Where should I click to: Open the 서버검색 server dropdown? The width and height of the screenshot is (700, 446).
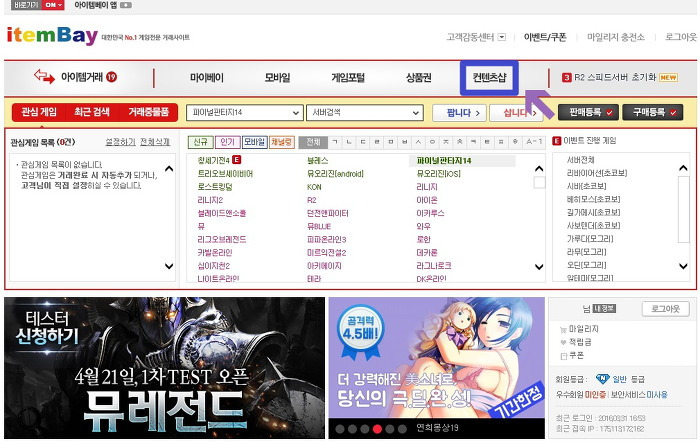pos(365,113)
